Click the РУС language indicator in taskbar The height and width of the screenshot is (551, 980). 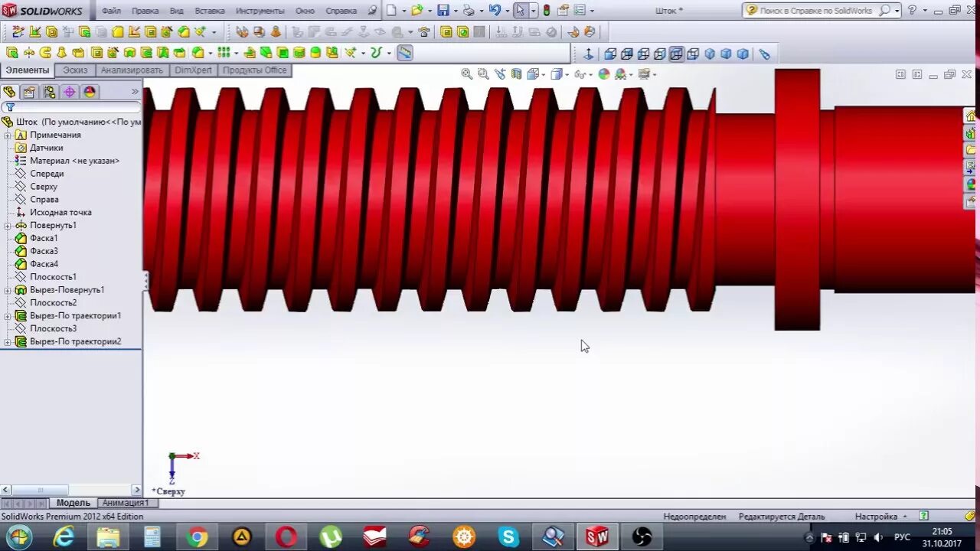[902, 537]
